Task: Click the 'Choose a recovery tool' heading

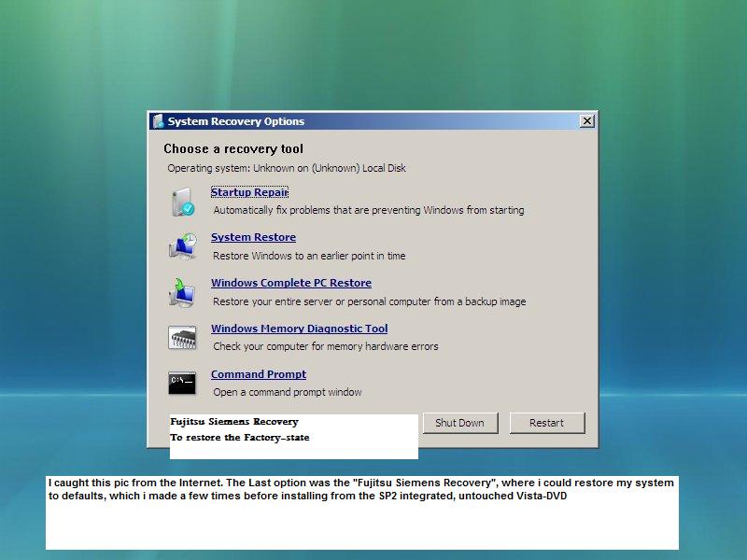Action: [x=233, y=149]
